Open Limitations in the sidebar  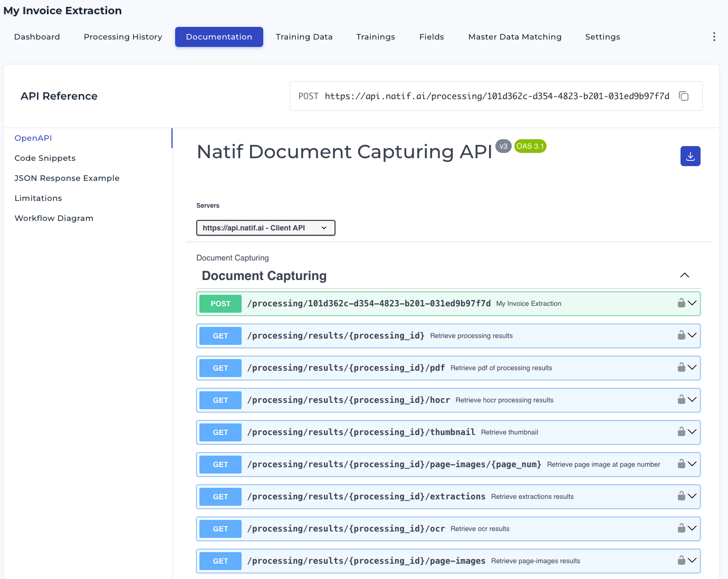pos(38,198)
